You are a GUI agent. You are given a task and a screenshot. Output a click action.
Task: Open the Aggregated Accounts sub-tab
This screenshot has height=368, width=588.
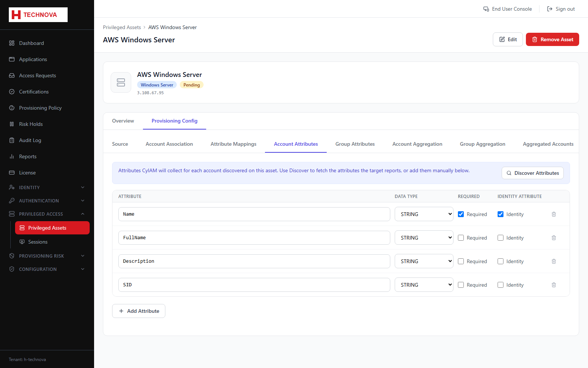click(x=548, y=144)
